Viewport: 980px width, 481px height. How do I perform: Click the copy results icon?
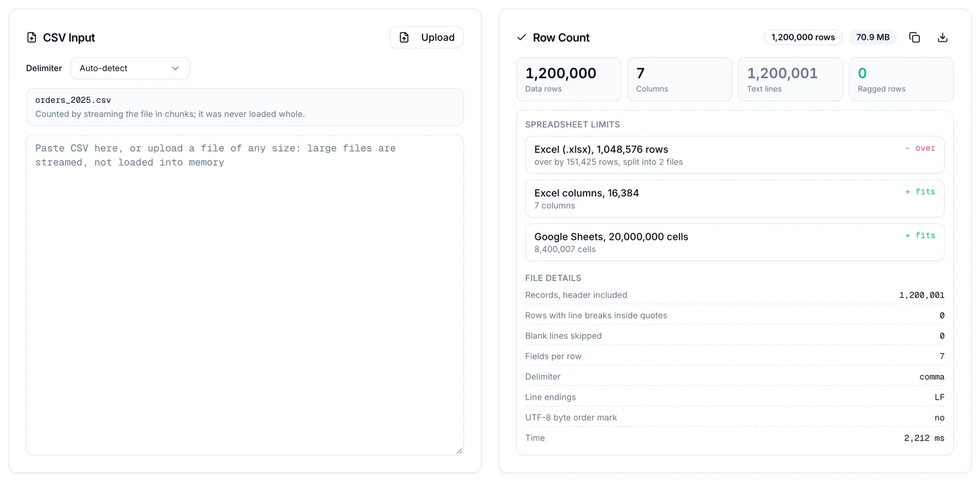[914, 37]
